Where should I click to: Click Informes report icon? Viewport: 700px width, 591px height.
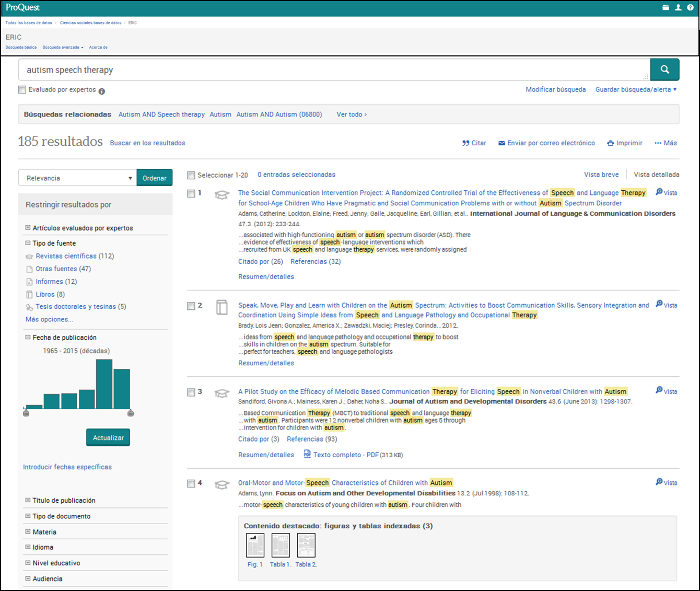[29, 282]
